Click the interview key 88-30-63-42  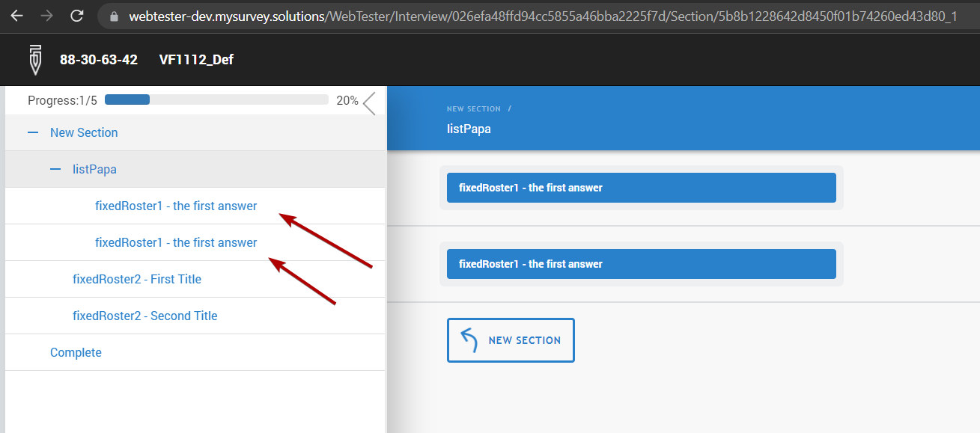tap(99, 60)
